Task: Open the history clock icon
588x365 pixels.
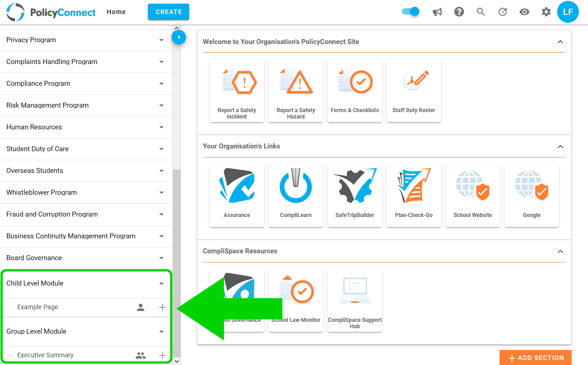Action: coord(503,12)
